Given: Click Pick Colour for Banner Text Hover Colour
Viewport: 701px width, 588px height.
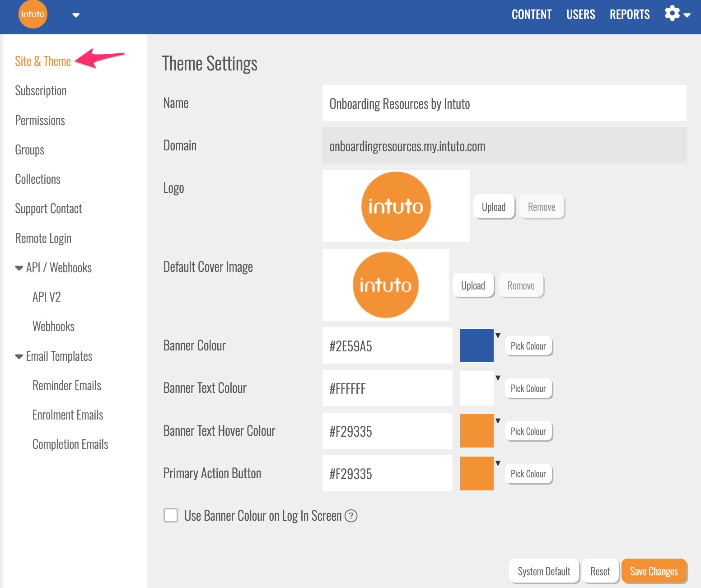Looking at the screenshot, I should pos(528,431).
